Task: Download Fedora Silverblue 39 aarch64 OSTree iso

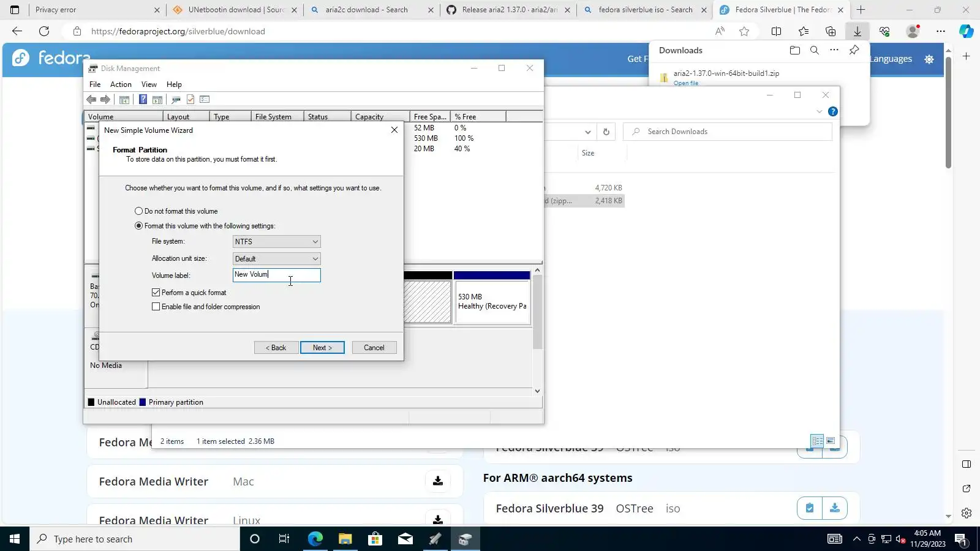Action: (x=834, y=508)
